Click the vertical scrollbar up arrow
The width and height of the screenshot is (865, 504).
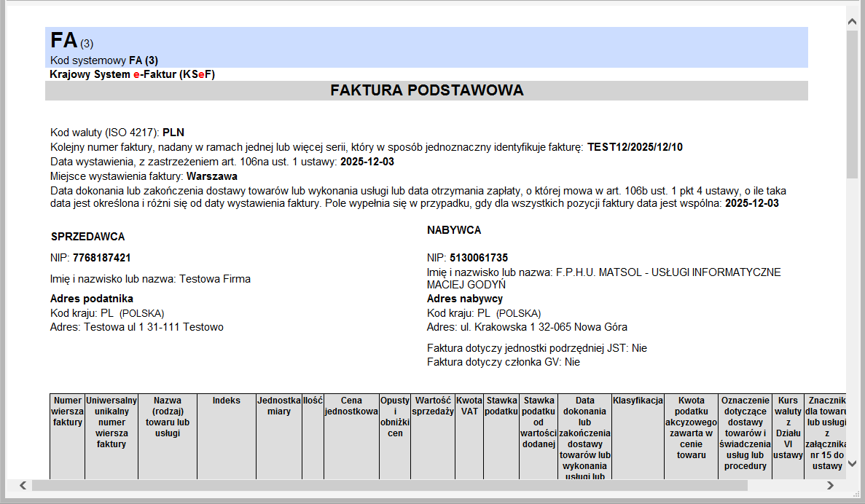(851, 23)
